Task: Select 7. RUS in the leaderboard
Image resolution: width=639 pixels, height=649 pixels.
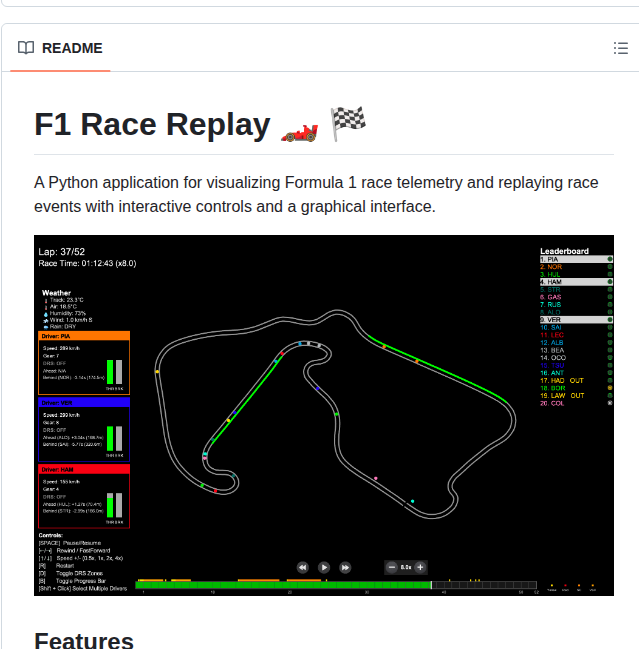Action: click(x=576, y=304)
